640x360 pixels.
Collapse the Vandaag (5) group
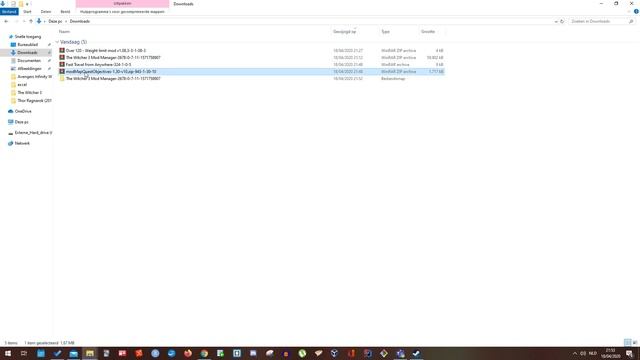point(57,42)
